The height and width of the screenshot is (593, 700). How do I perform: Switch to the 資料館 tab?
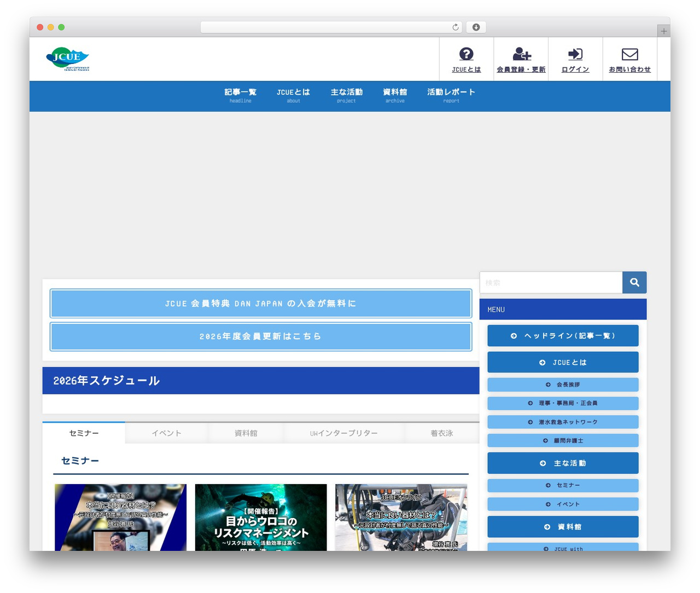click(x=246, y=433)
